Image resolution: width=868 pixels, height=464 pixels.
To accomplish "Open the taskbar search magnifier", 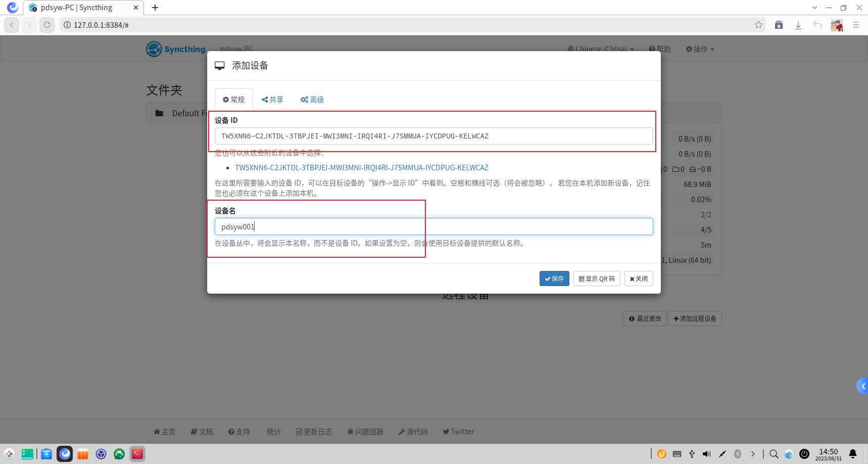I will pos(774,454).
